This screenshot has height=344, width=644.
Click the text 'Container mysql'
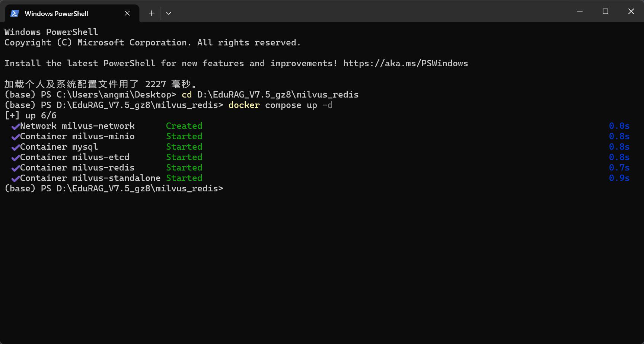tap(59, 147)
